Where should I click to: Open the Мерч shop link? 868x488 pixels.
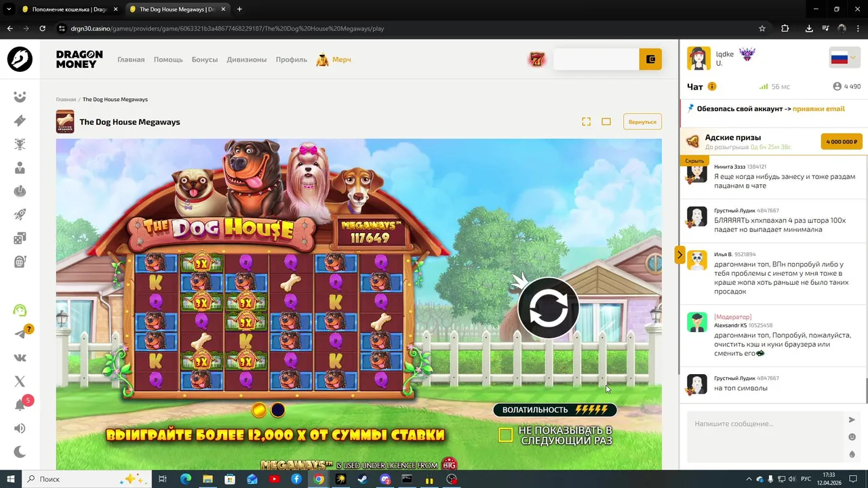tap(334, 60)
